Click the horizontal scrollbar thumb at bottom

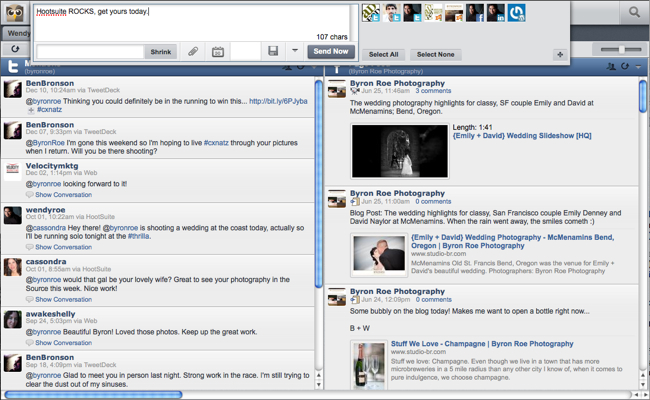click(93, 395)
